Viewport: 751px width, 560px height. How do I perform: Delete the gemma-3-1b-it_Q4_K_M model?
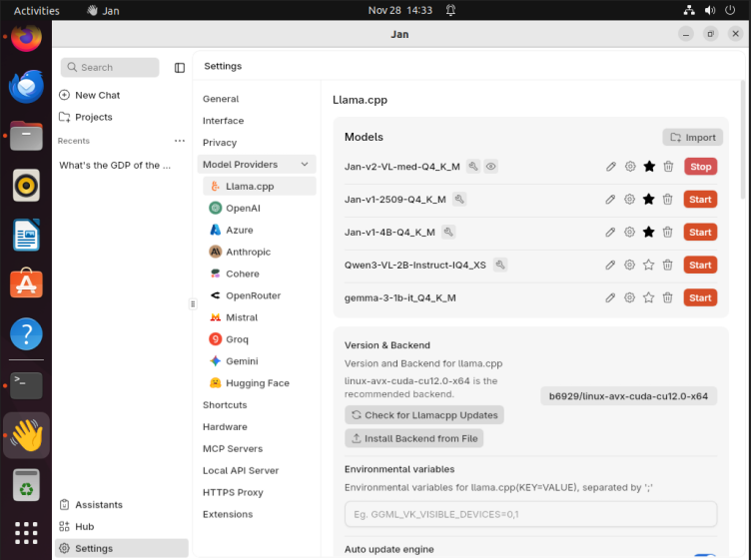(668, 297)
